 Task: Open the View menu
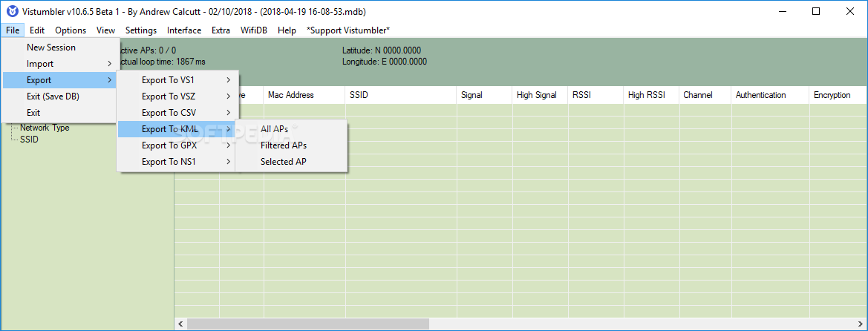click(x=105, y=30)
